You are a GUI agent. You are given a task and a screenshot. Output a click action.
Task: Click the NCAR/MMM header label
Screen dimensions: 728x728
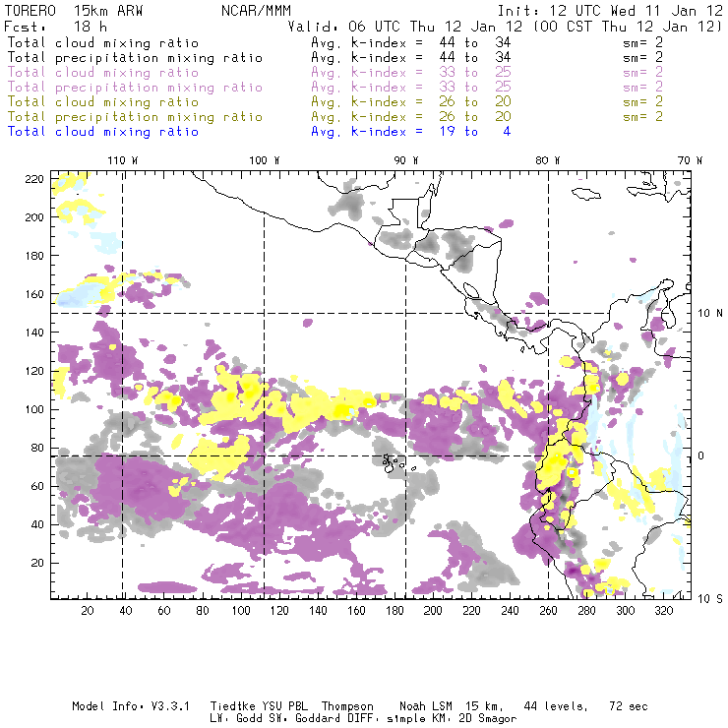point(256,11)
